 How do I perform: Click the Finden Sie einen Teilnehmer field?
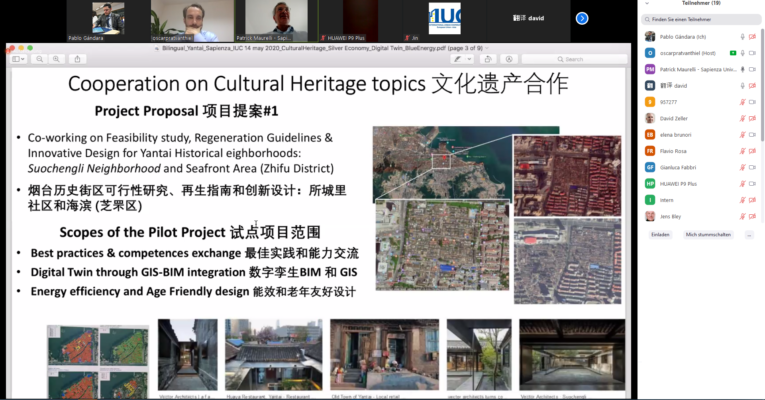pos(701,20)
